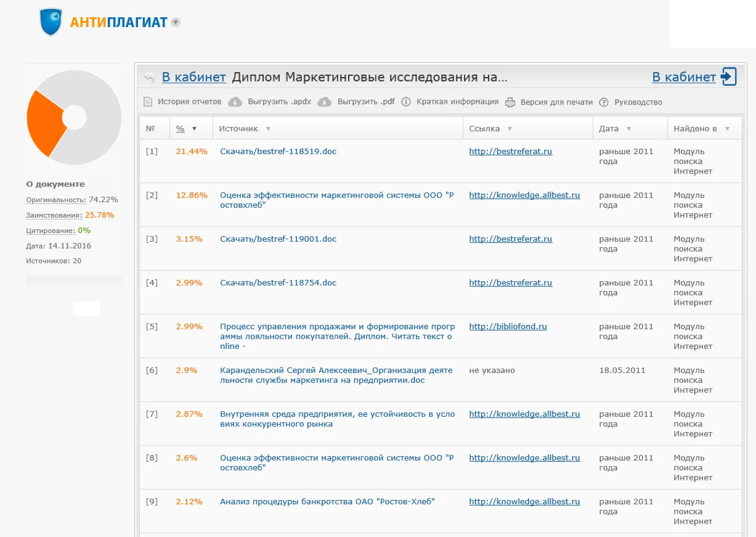Screen dimensions: 756x537
Task: Follow knowledge.allbest.ru link in row [2]
Action: point(524,195)
